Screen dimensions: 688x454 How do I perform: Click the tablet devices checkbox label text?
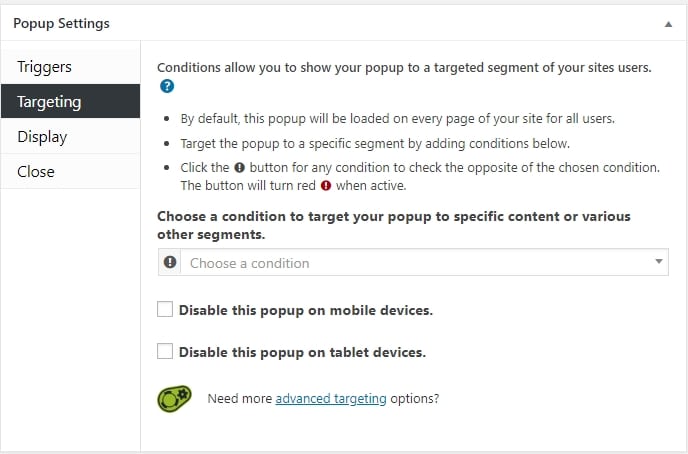click(302, 352)
